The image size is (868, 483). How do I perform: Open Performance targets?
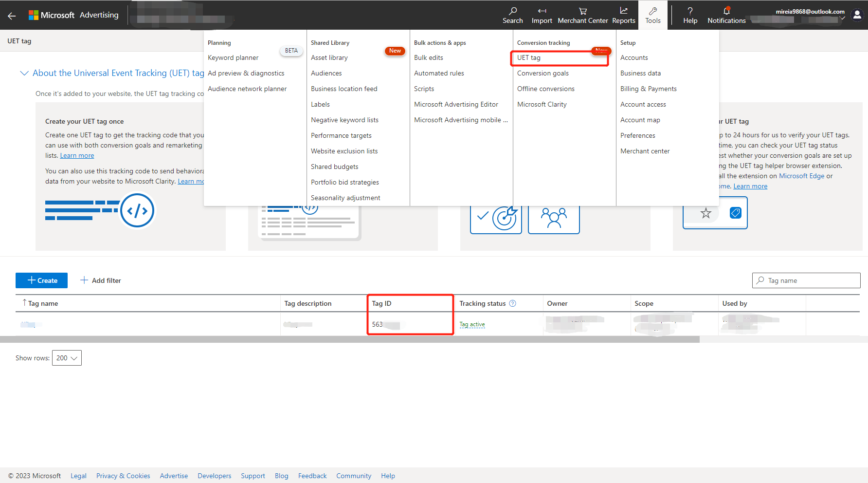click(341, 135)
